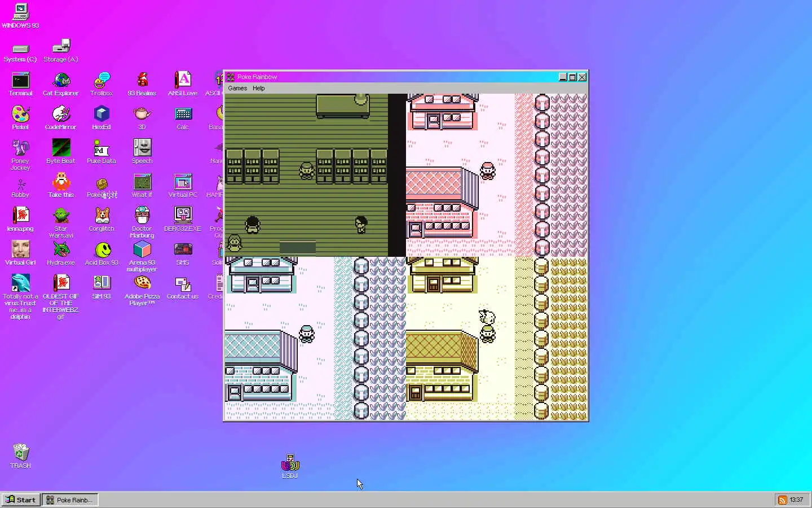The width and height of the screenshot is (812, 508).
Task: Open the lenna.png file icon
Action: pos(20,220)
